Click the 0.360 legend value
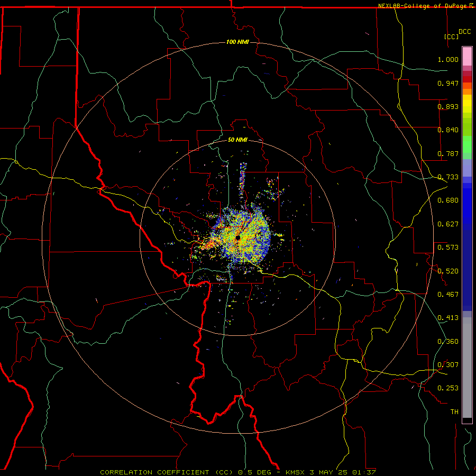 point(448,342)
